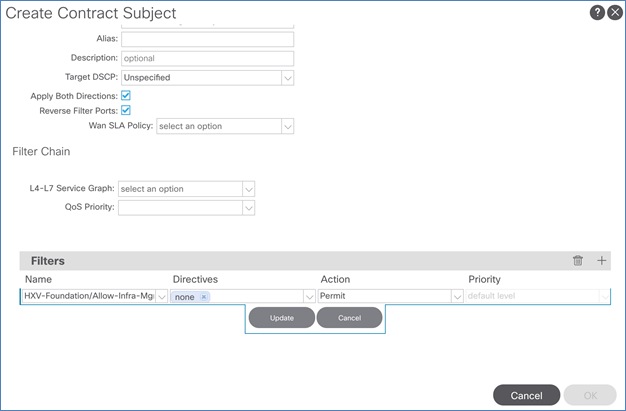Focus the Description input field
The height and width of the screenshot is (411, 626).
[x=207, y=58]
